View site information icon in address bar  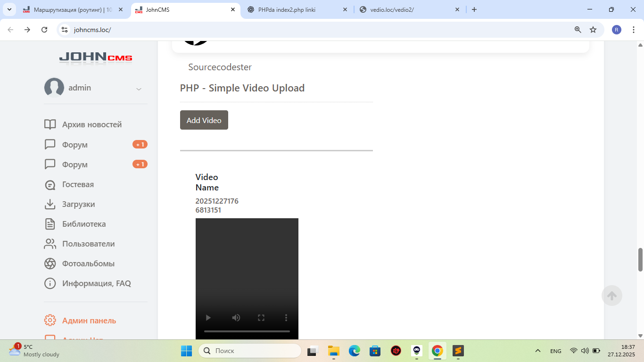[65, 30]
